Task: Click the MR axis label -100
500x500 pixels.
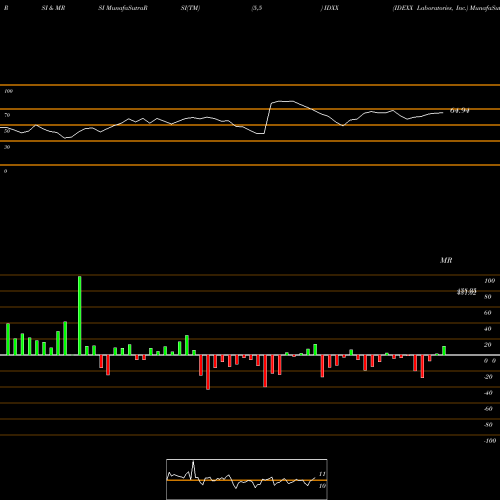Action: click(490, 441)
